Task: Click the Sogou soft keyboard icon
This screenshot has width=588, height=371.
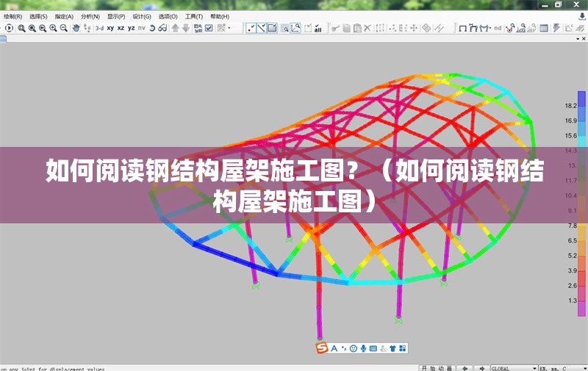Action: coord(373,348)
